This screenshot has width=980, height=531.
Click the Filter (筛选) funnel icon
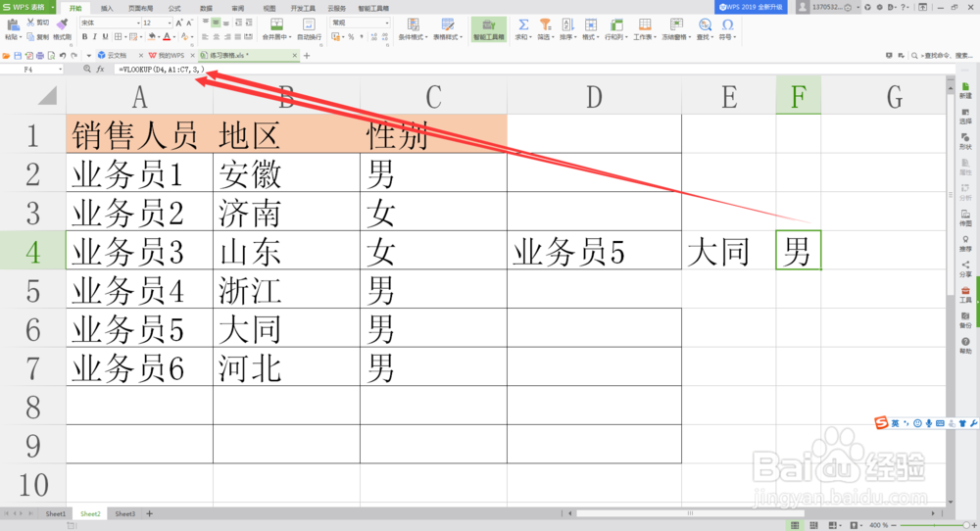[545, 25]
